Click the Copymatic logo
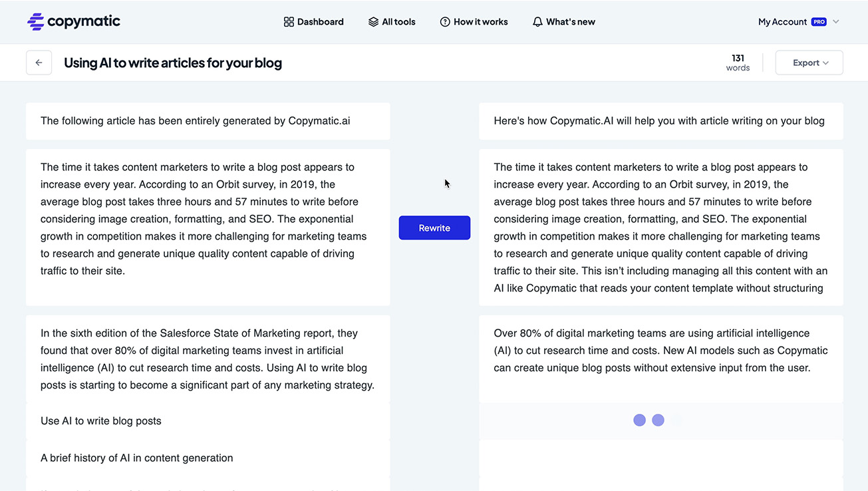Viewport: 868px width, 491px height. click(x=73, y=21)
